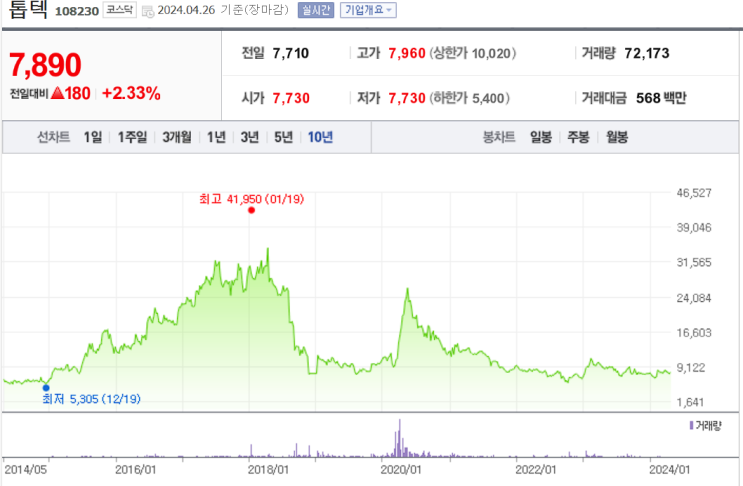Click the 2020/01 axis label
Image resolution: width=743 pixels, height=486 pixels.
401,469
